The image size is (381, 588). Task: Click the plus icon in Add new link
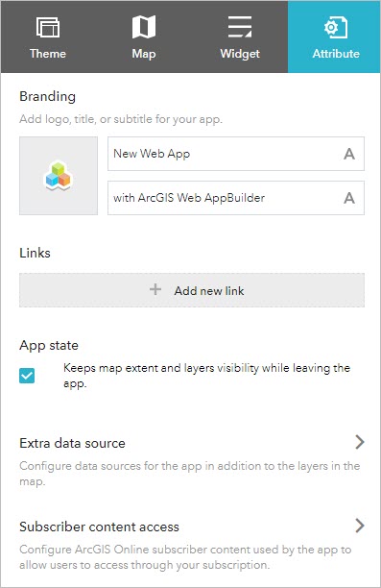[155, 289]
